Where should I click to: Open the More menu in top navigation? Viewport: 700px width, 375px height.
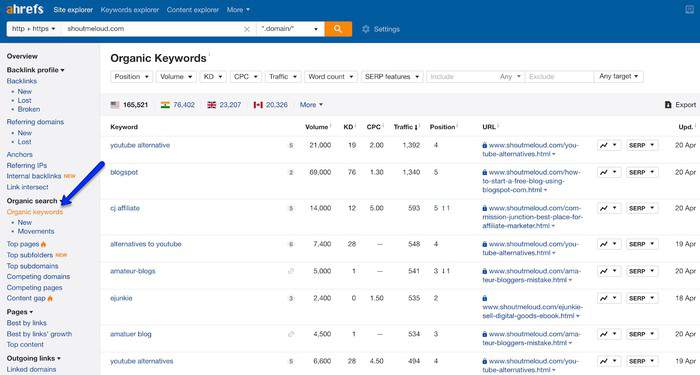click(238, 9)
